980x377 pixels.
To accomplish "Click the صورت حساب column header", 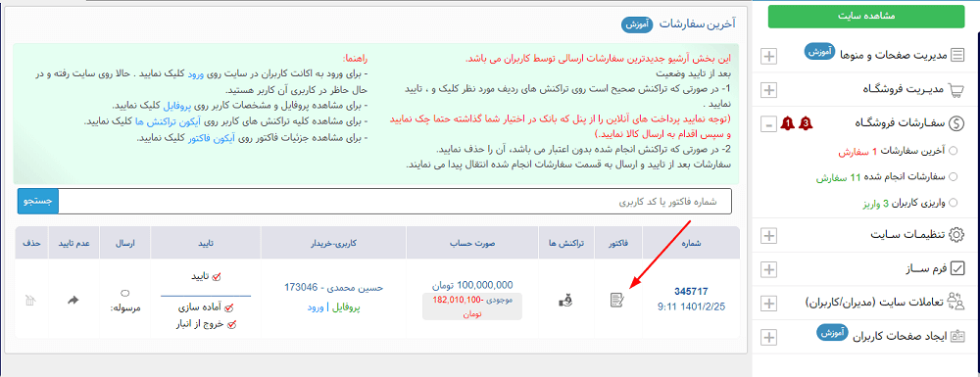I will [x=472, y=243].
